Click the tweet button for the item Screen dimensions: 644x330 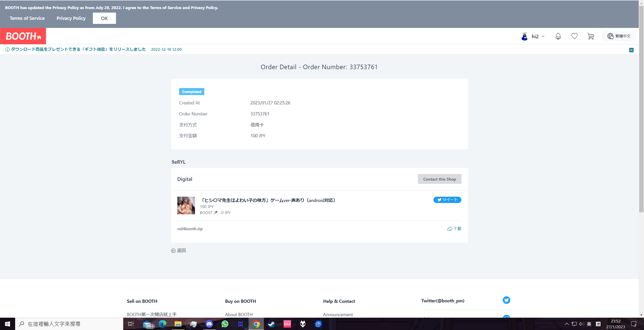click(447, 200)
